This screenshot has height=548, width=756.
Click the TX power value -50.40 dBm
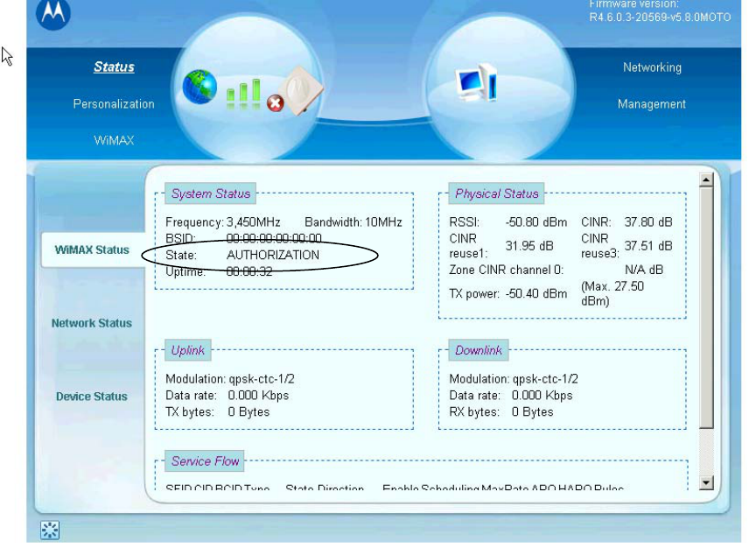536,294
